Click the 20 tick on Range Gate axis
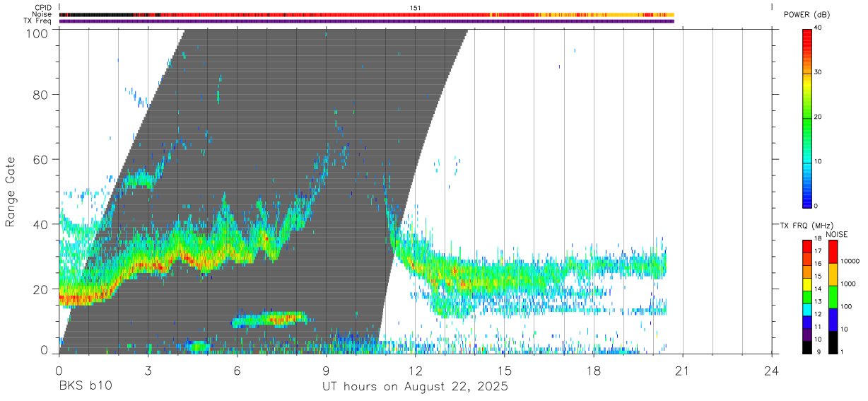 click(41, 289)
